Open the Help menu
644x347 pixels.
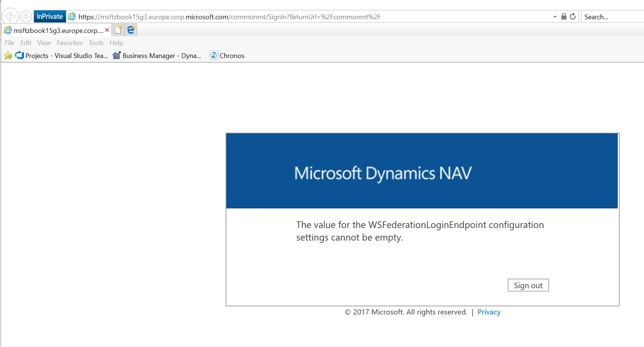click(116, 43)
